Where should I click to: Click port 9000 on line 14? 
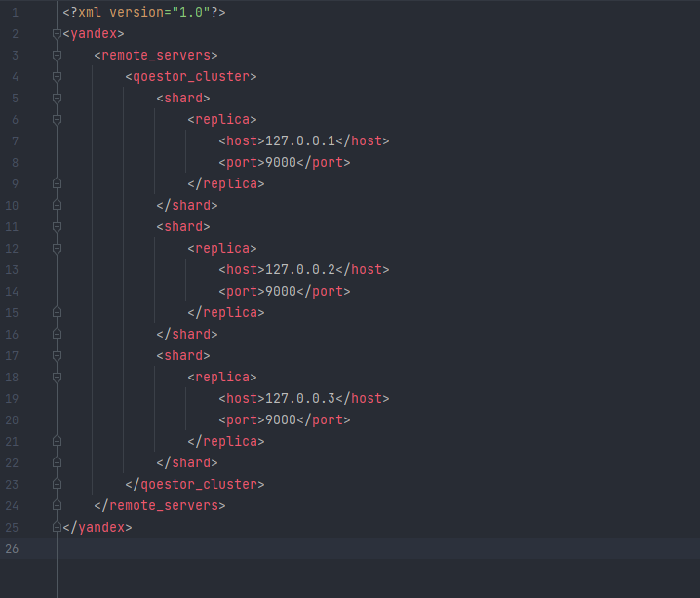point(281,291)
